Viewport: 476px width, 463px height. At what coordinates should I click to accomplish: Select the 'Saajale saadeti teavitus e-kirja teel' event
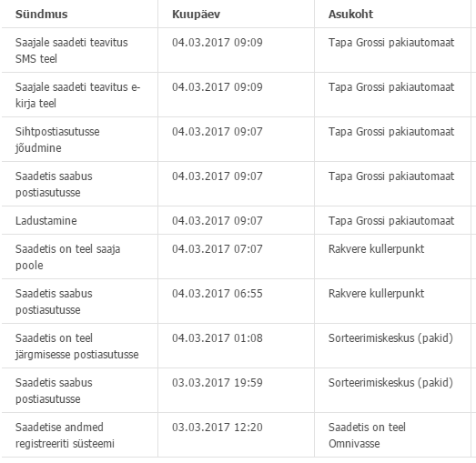77,95
